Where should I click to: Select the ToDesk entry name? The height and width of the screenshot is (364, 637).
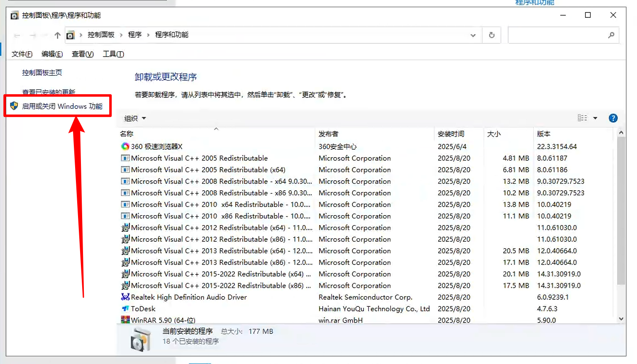click(x=143, y=308)
